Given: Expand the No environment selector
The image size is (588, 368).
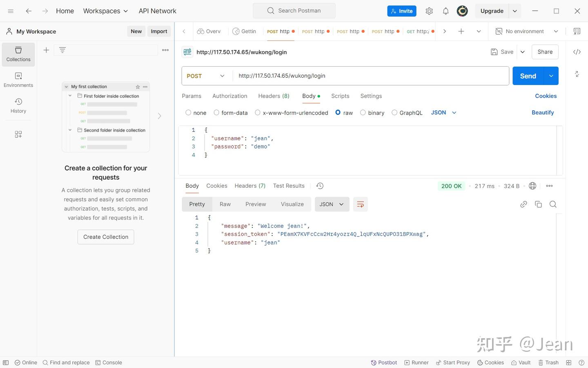Looking at the screenshot, I should 527,31.
